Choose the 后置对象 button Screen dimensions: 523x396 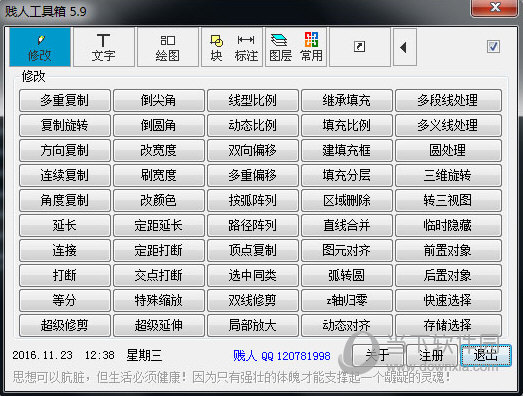click(448, 275)
